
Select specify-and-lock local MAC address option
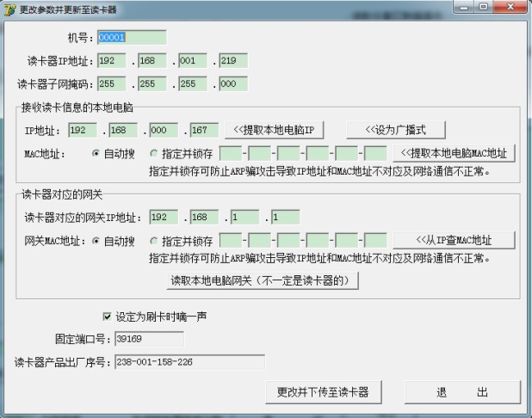(x=154, y=154)
